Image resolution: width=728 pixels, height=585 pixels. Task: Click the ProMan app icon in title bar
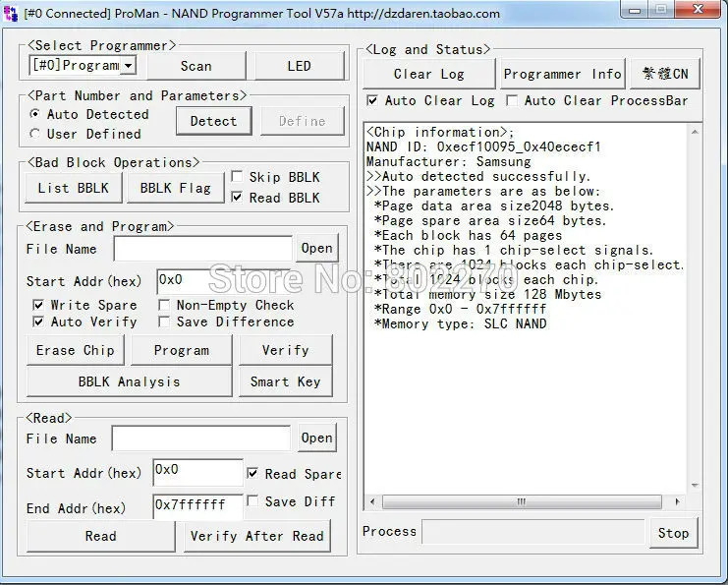tap(11, 14)
